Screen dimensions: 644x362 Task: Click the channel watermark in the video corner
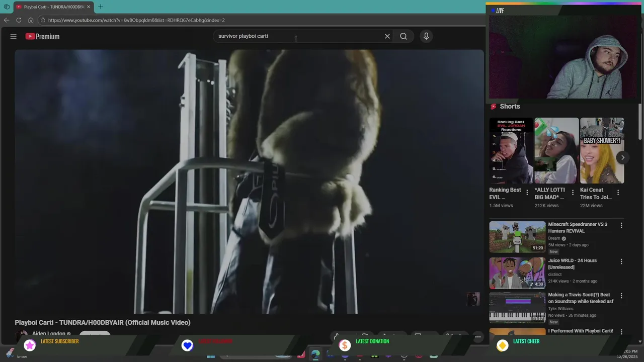pyautogui.click(x=473, y=299)
